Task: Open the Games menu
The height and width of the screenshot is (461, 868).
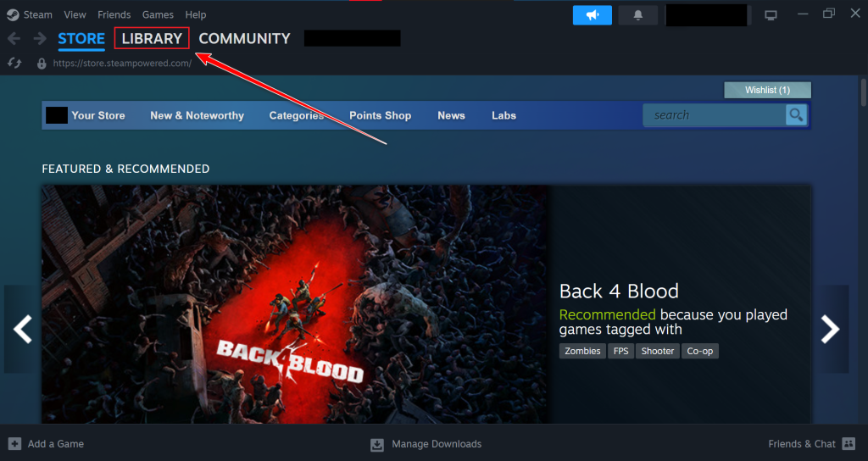Action: [x=158, y=15]
